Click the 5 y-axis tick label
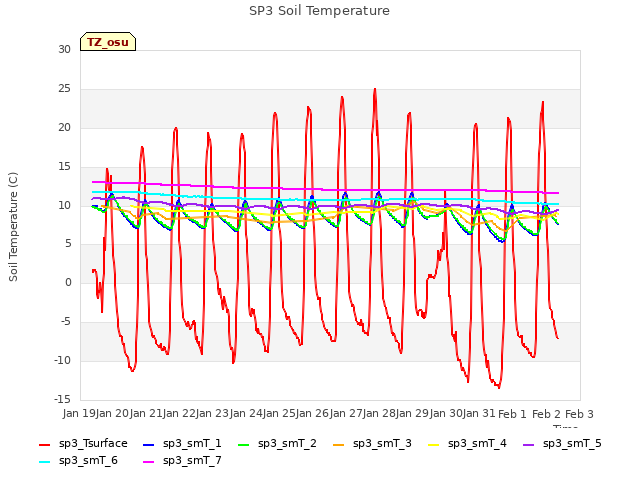This screenshot has height=480, width=640. click(68, 244)
